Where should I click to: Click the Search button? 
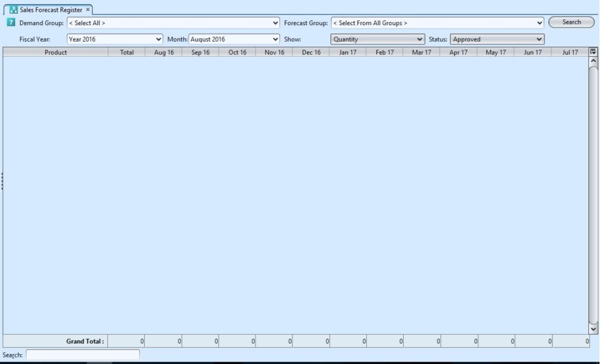(571, 22)
